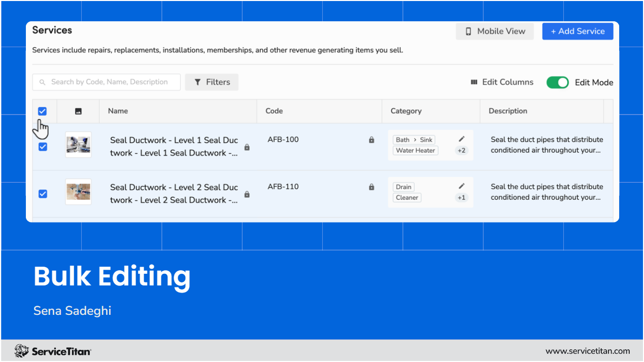This screenshot has height=362, width=644.
Task: Click the description text in the AFB-110 row
Action: (547, 192)
